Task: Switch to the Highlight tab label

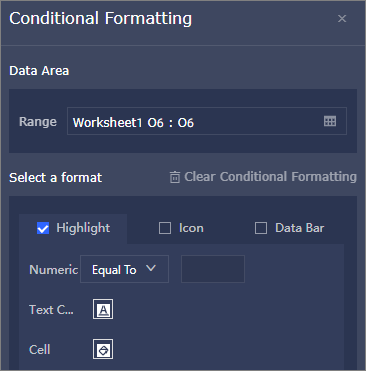Action: [x=83, y=228]
